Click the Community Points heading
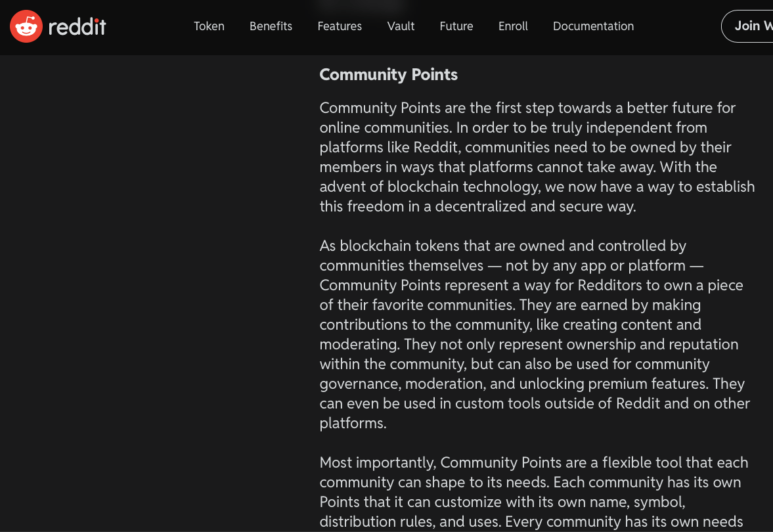 388,74
